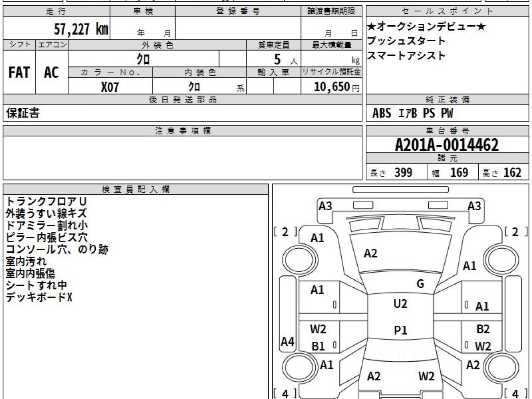Click the 検査員記入欄 header
Screen dimensions: 532x399
(x=136, y=189)
